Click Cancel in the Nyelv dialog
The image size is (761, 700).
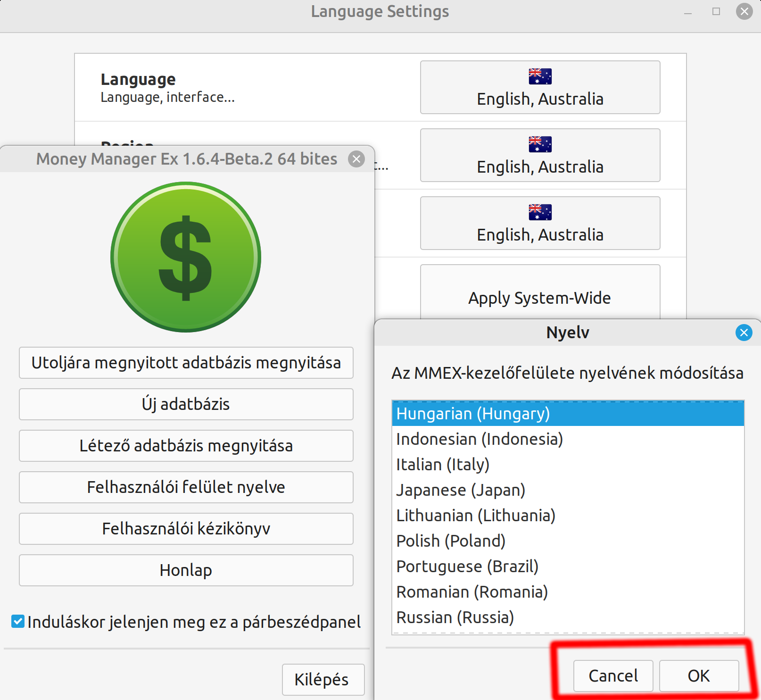click(x=612, y=675)
